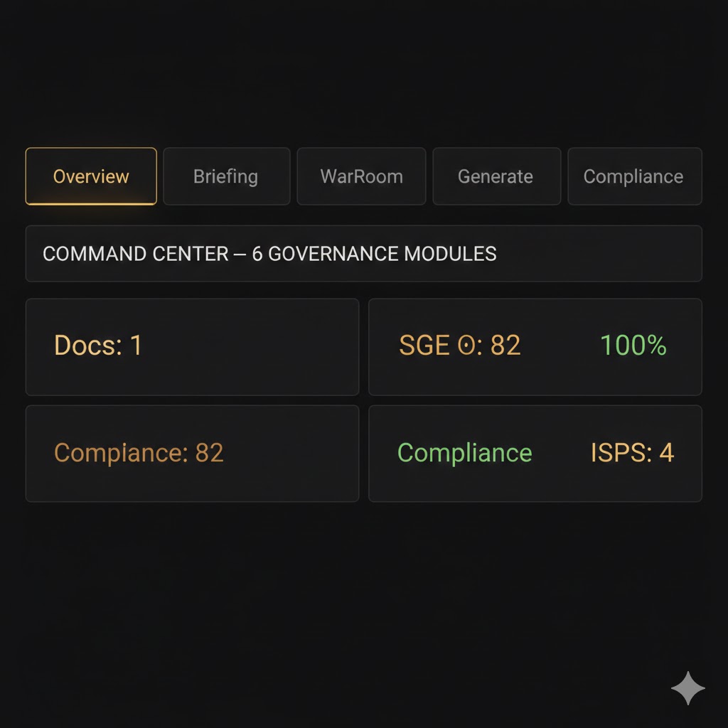This screenshot has width=728, height=728.
Task: Open the Compliance: 82 metric card
Action: [192, 453]
